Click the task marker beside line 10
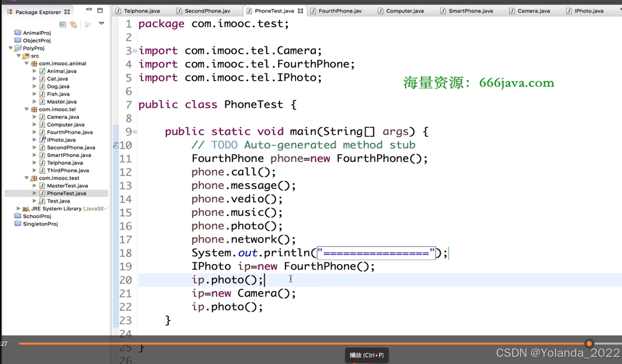The image size is (622, 364). (x=116, y=145)
